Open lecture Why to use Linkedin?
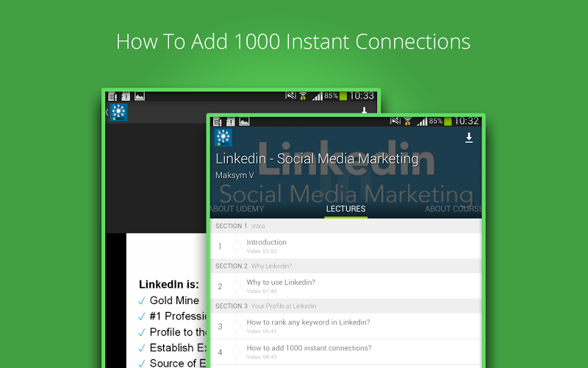588x368 pixels. (345, 286)
